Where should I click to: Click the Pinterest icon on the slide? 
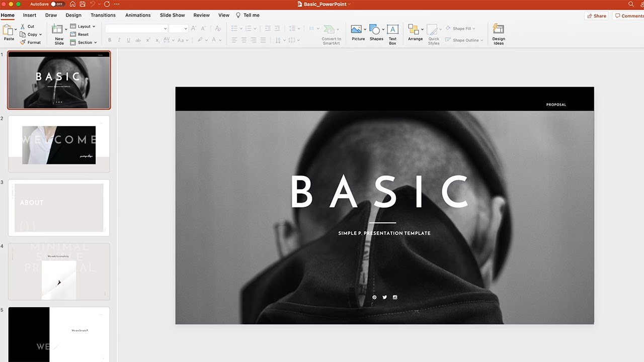tap(374, 297)
